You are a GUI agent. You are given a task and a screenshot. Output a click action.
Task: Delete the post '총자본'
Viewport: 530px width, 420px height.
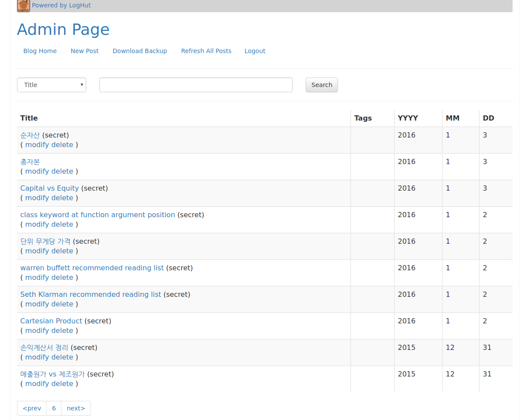pos(62,171)
